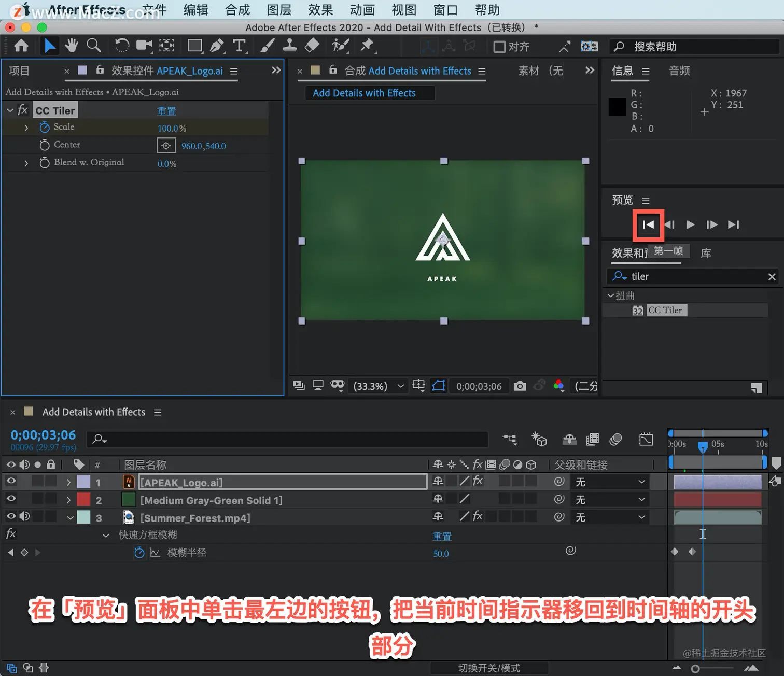
Task: Click the 切换开关/模式 button
Action: pyautogui.click(x=489, y=668)
